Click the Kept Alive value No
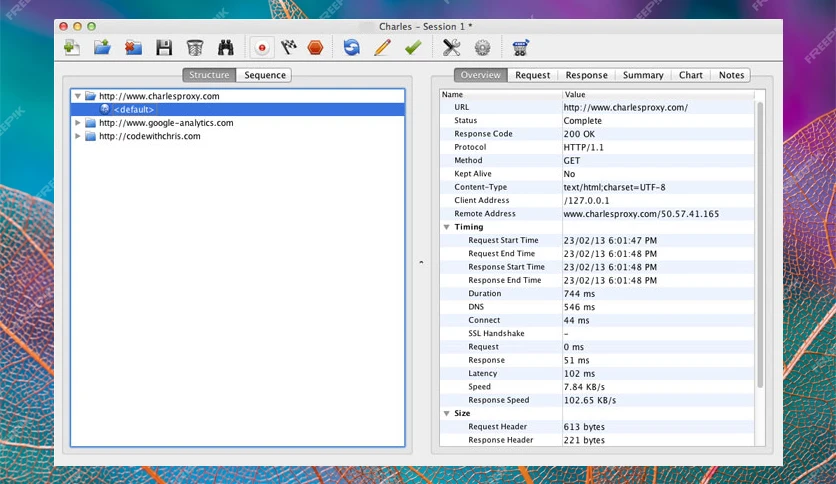The width and height of the screenshot is (836, 484). [x=569, y=174]
